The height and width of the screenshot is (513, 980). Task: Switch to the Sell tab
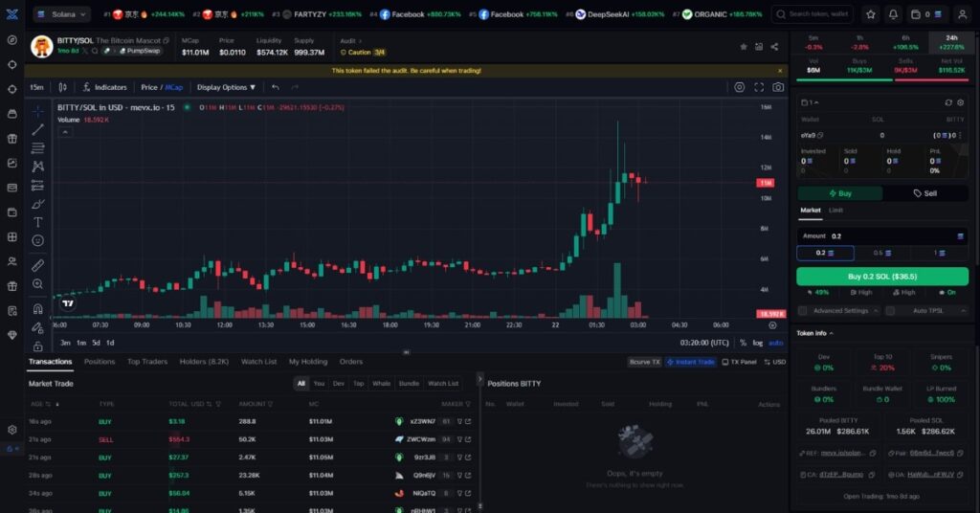tap(925, 193)
